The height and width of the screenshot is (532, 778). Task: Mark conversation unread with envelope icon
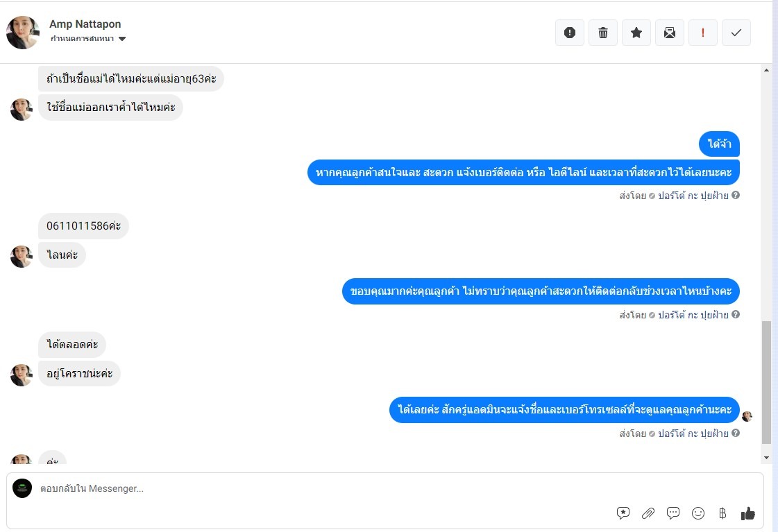point(669,33)
